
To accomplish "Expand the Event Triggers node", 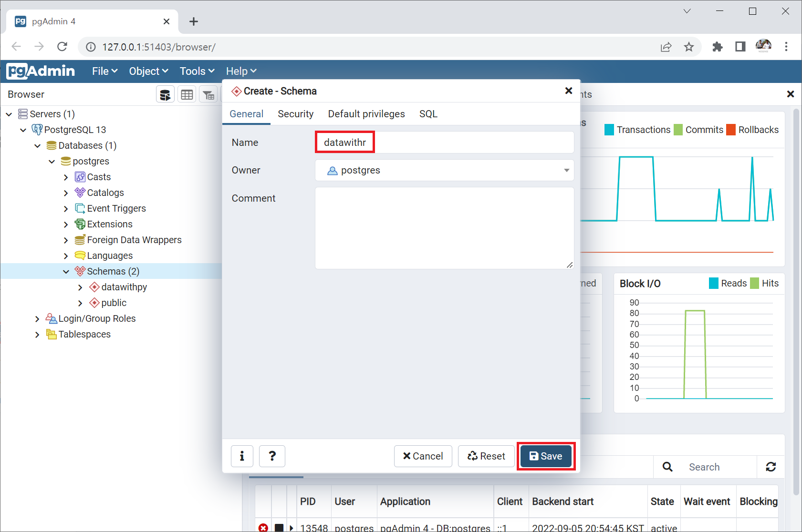I will click(x=66, y=208).
